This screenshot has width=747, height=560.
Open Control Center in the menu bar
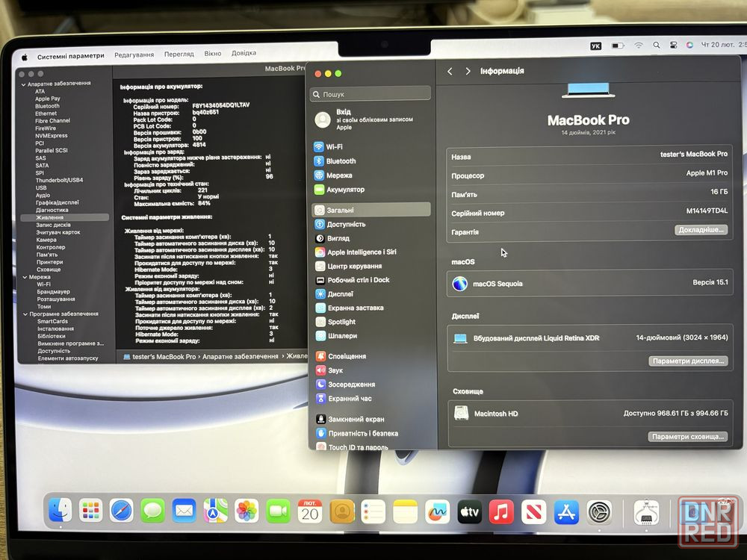pyautogui.click(x=673, y=46)
